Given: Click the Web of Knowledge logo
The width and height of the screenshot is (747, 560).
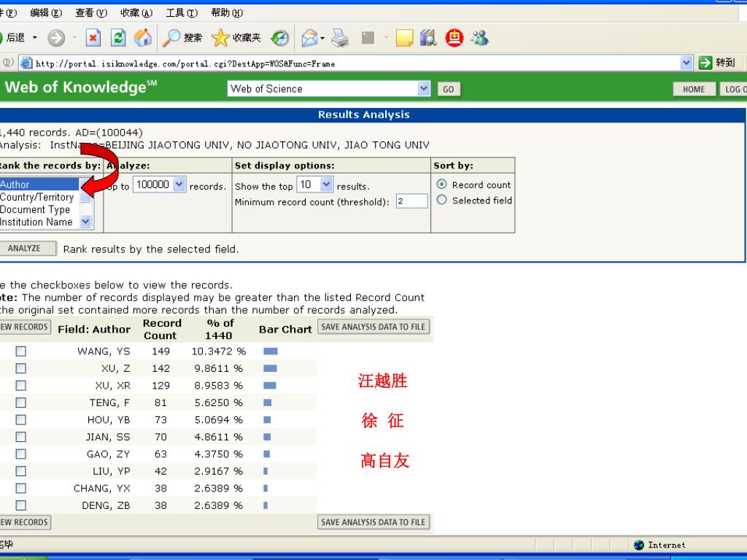Looking at the screenshot, I should [80, 87].
